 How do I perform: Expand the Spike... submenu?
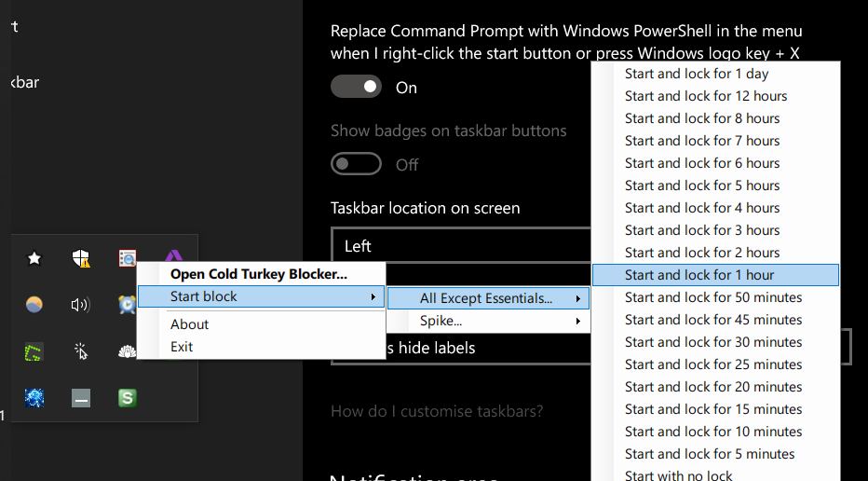(x=488, y=321)
